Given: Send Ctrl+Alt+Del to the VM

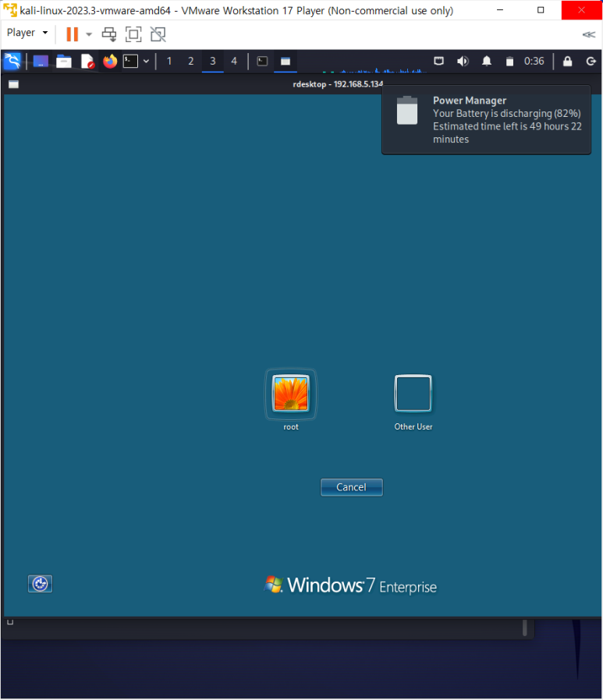Looking at the screenshot, I should click(x=109, y=34).
